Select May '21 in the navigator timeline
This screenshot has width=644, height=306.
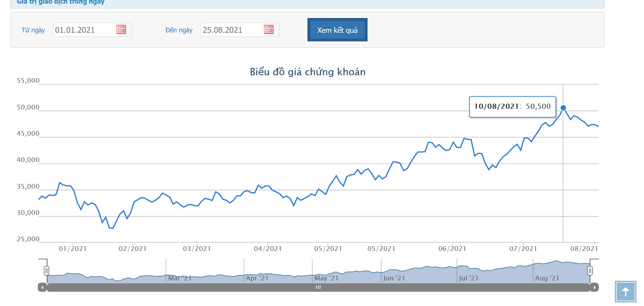pyautogui.click(x=326, y=278)
